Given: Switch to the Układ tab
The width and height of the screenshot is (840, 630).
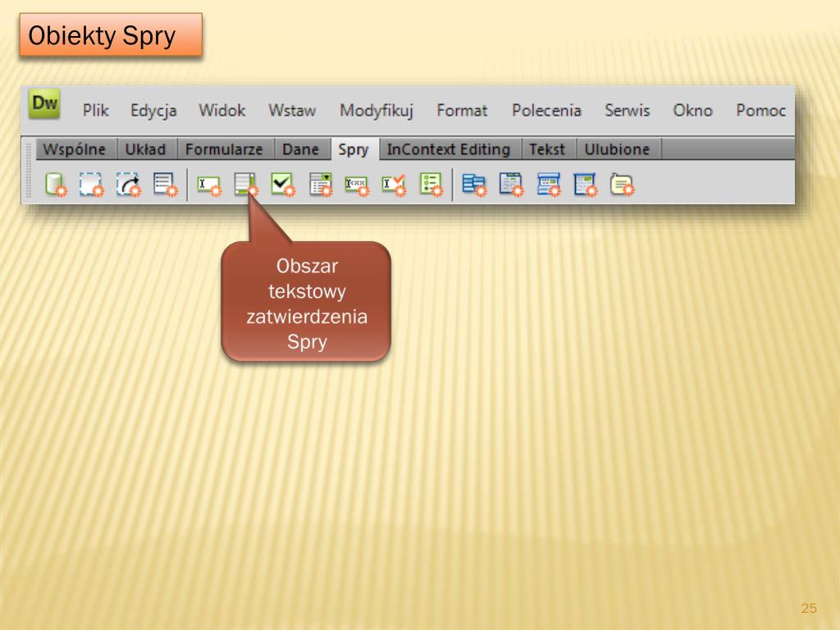Looking at the screenshot, I should click(146, 149).
